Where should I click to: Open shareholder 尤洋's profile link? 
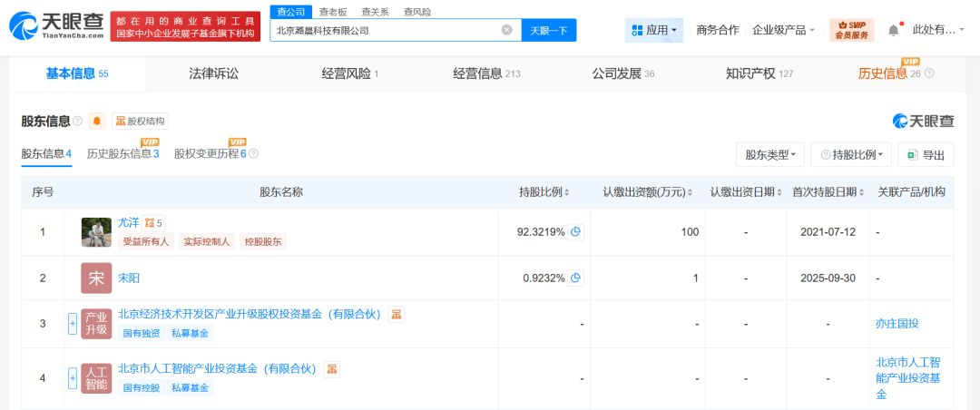[128, 221]
